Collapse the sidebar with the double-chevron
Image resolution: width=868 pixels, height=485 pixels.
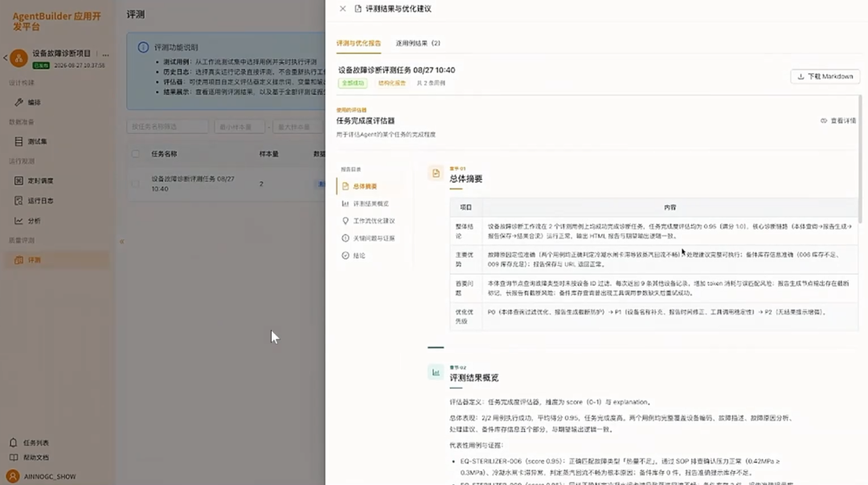tap(122, 242)
